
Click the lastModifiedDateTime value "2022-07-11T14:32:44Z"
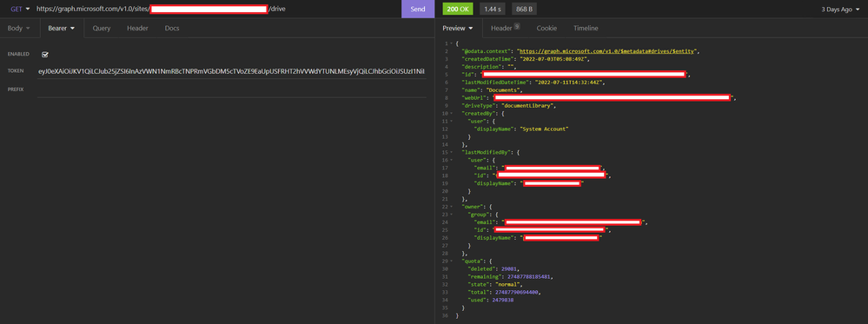pyautogui.click(x=569, y=83)
